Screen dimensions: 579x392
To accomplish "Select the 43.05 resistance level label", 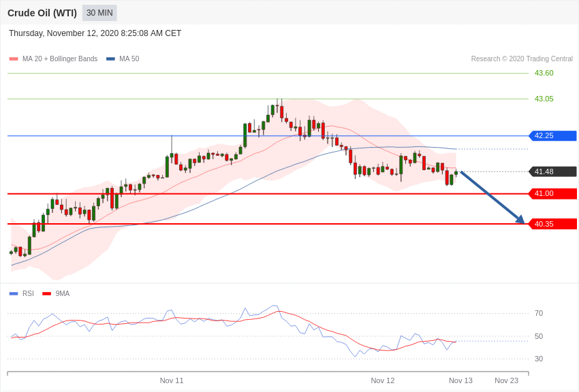I will click(544, 99).
